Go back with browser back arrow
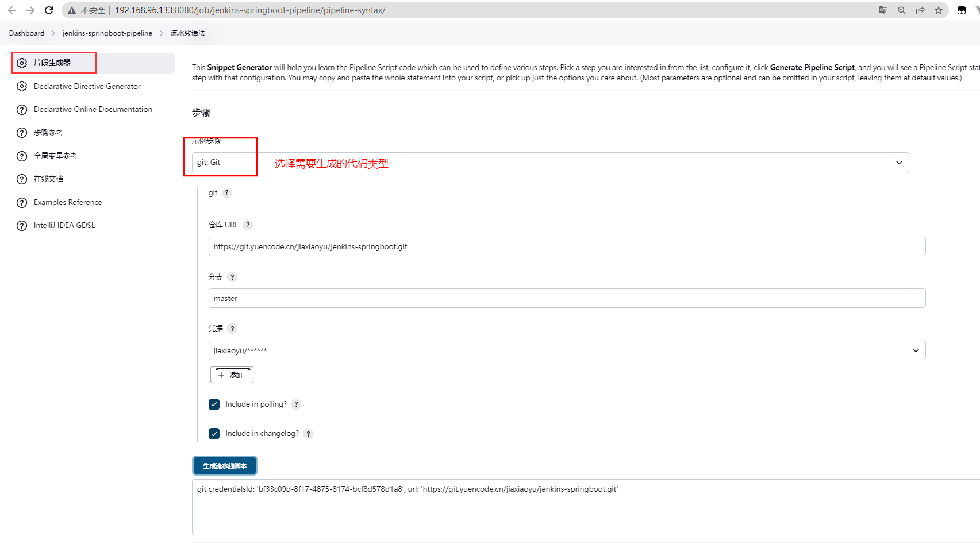Viewport: 980px width, 552px height. 12,10
